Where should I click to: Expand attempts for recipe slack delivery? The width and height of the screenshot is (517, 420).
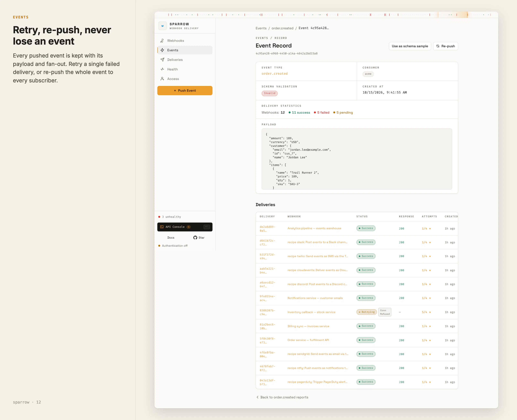pos(426,242)
